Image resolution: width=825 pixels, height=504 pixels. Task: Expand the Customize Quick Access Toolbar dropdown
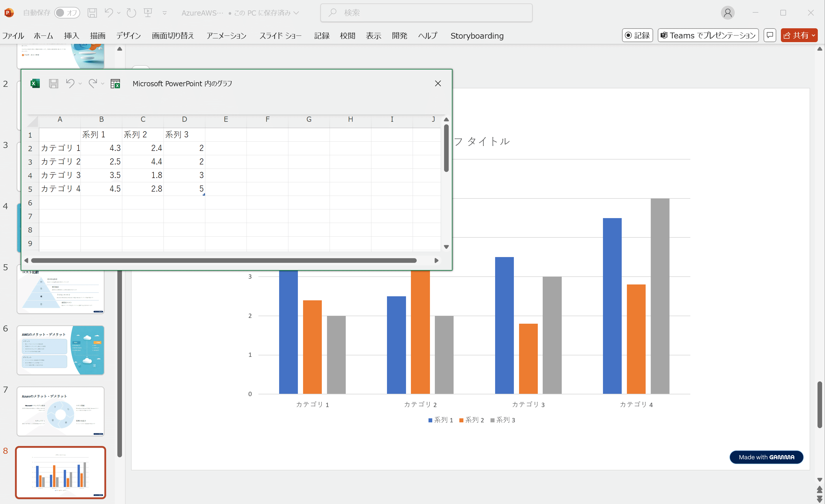[x=164, y=13]
